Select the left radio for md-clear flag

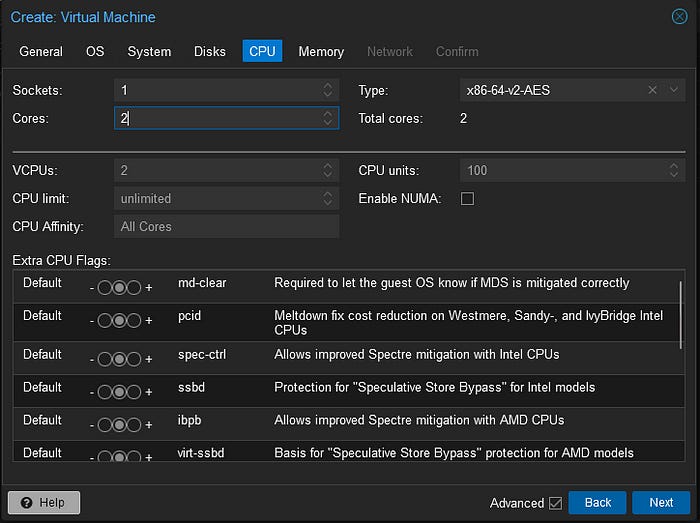coord(104,288)
